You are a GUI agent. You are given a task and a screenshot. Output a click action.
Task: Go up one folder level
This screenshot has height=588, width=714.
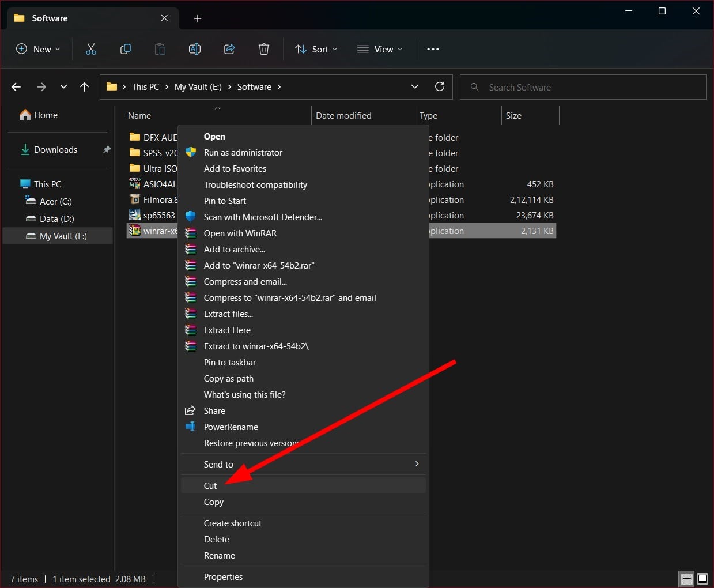85,87
